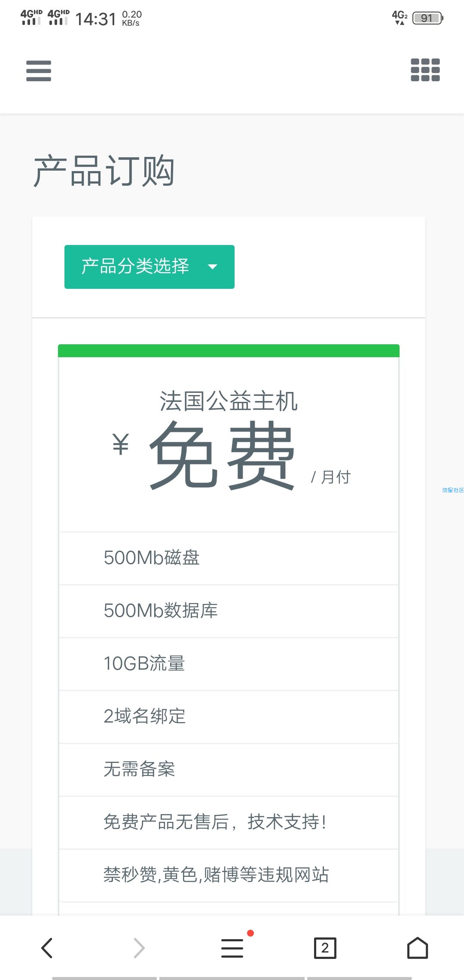The image size is (464, 980).
Task: Tap the 产品订购 page heading
Action: [104, 171]
